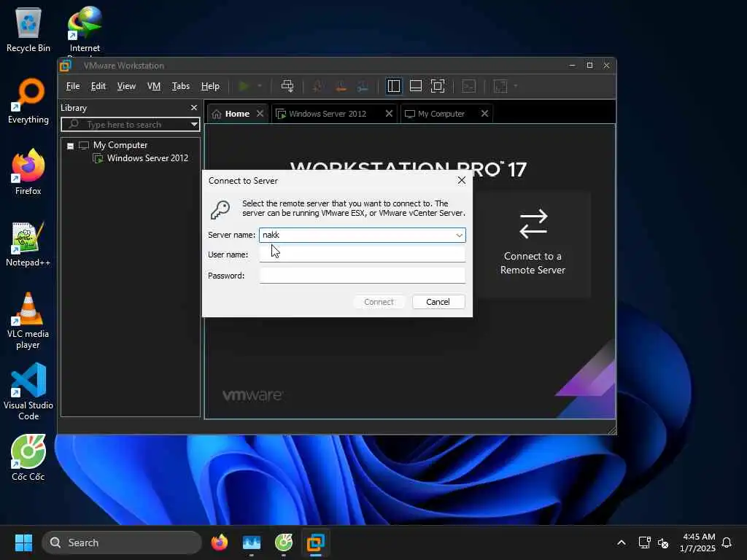Open Firefox from the taskbar
747x560 pixels.
pos(219,542)
